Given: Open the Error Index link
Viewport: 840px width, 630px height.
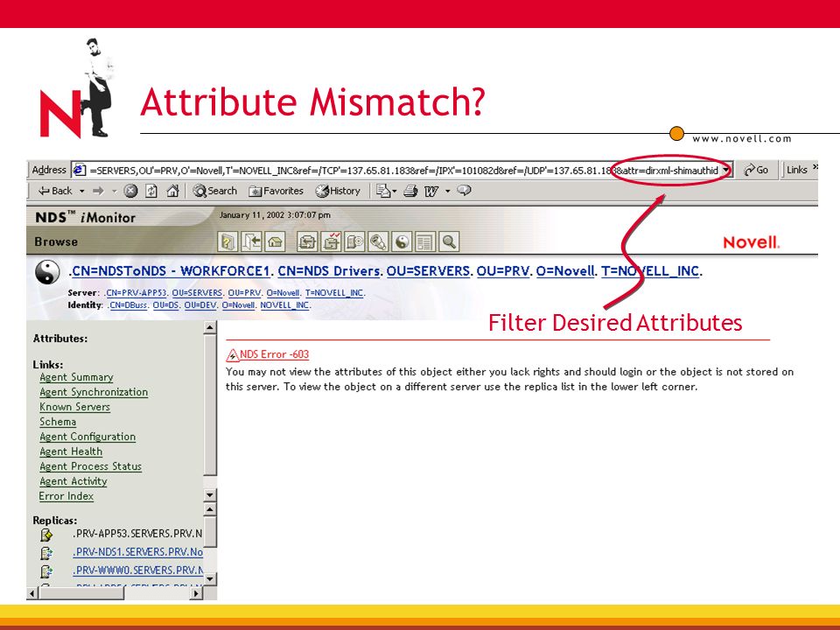Looking at the screenshot, I should point(66,496).
